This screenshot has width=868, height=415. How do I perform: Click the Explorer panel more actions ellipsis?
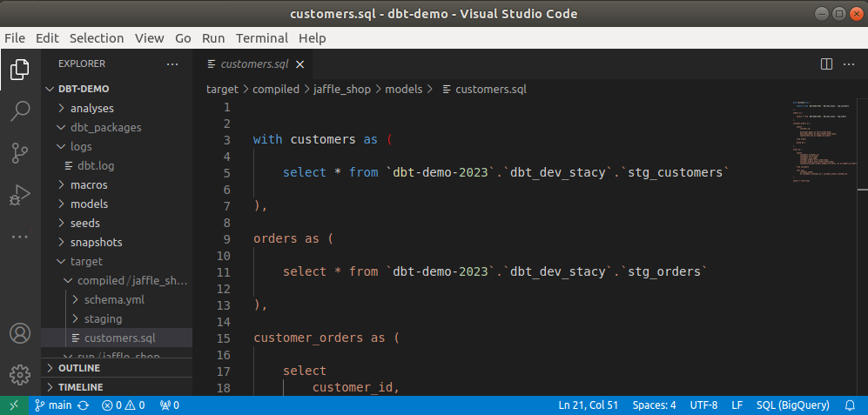tap(172, 64)
